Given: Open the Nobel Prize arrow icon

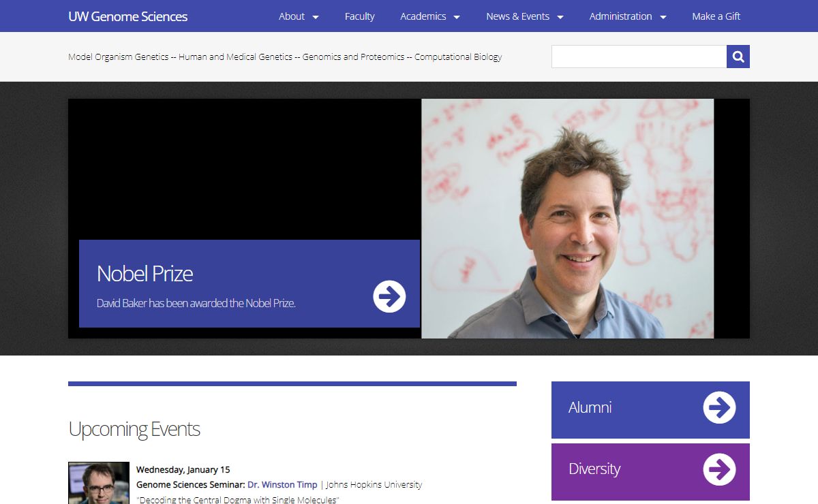Looking at the screenshot, I should coord(389,296).
